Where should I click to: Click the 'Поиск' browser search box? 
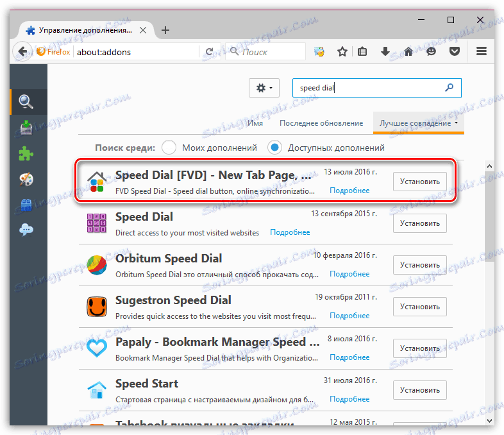[x=265, y=51]
